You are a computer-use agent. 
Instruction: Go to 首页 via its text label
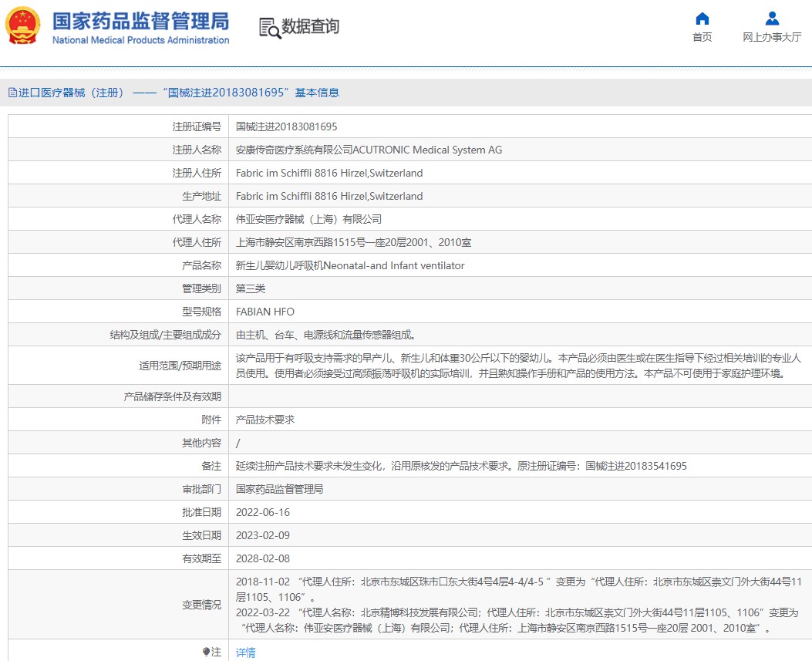click(x=702, y=37)
